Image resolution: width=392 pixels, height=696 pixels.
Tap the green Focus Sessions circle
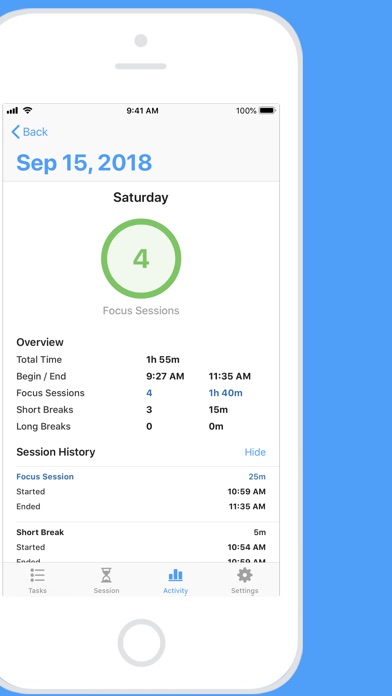pyautogui.click(x=141, y=258)
